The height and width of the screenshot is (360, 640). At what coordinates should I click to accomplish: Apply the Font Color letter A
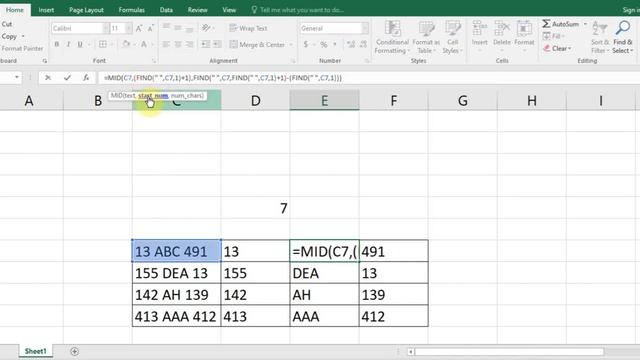144,44
